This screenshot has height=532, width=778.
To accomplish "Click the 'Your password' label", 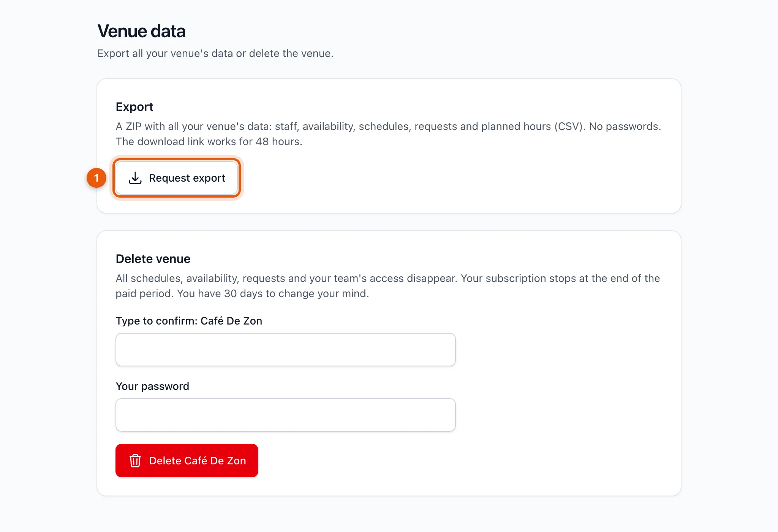I will pos(152,386).
